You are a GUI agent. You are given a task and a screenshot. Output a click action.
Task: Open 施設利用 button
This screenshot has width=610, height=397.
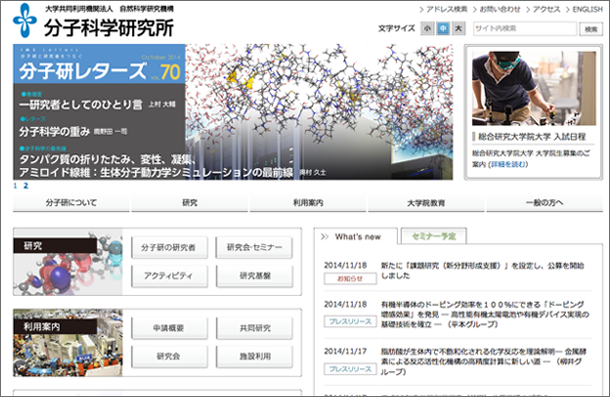(254, 357)
